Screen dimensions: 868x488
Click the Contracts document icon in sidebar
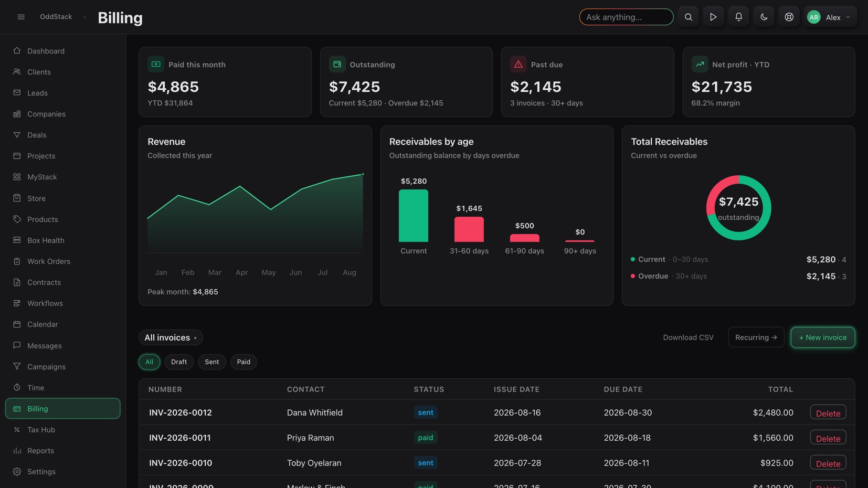pyautogui.click(x=17, y=282)
